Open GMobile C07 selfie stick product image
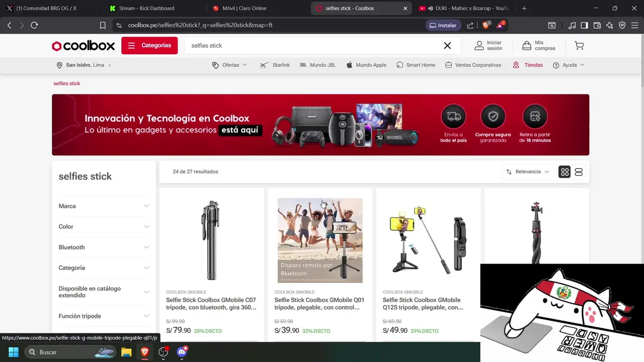 pyautogui.click(x=211, y=240)
